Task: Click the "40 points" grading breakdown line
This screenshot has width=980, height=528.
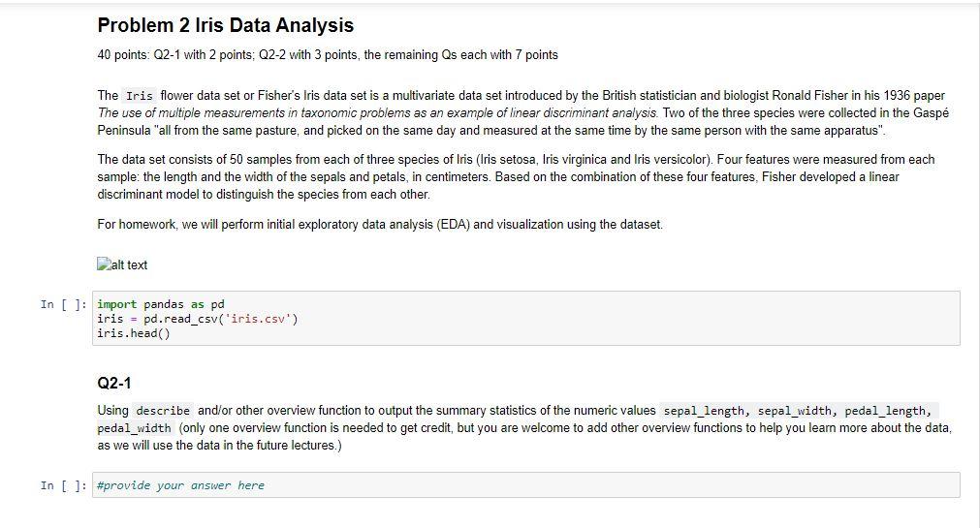Action: coord(328,55)
